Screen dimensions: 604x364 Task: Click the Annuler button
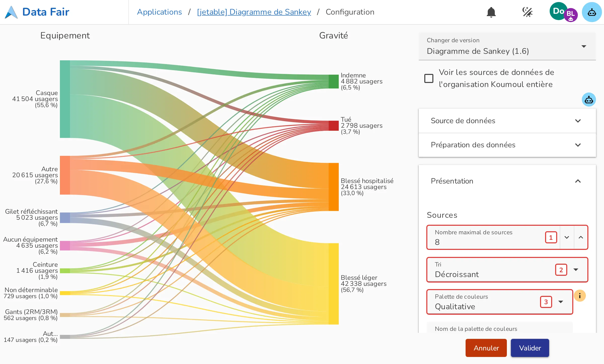click(486, 348)
